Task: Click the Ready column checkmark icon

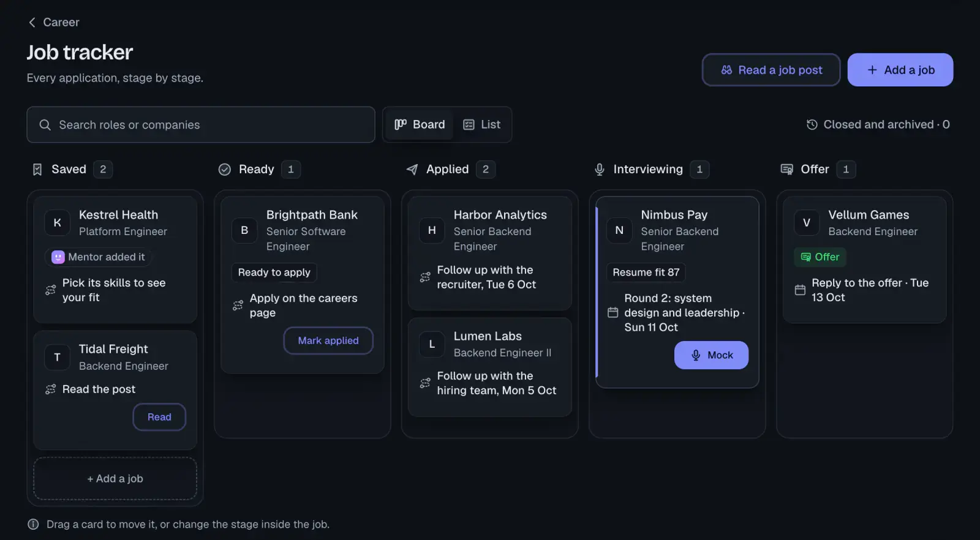Action: (225, 170)
